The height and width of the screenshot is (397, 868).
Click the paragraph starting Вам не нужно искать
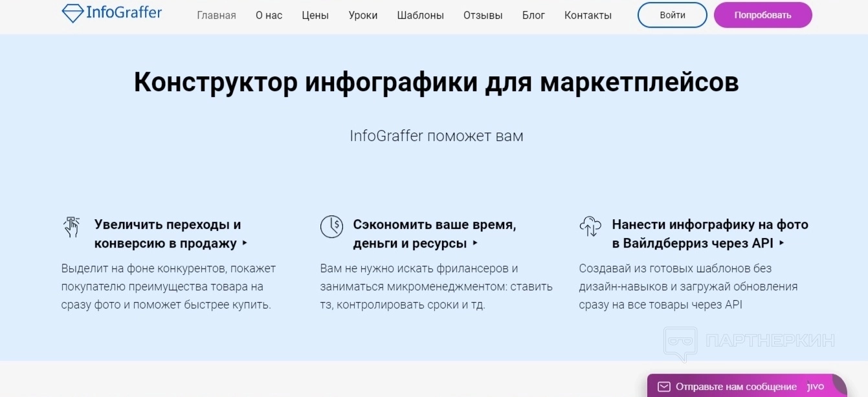point(436,286)
